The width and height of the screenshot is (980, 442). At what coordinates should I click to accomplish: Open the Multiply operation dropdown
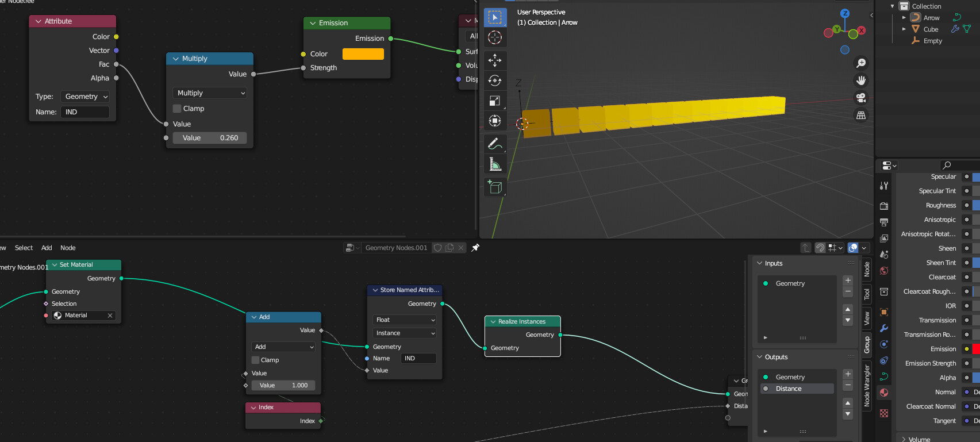[209, 93]
